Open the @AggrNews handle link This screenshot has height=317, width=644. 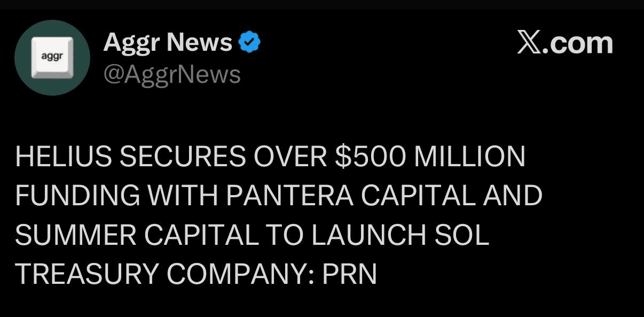click(x=172, y=75)
